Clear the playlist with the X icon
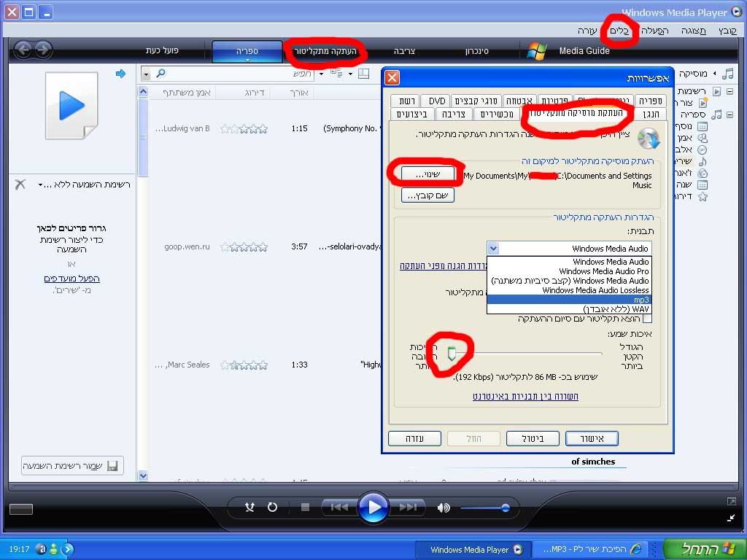Viewport: 747px width, 560px height. (x=20, y=184)
